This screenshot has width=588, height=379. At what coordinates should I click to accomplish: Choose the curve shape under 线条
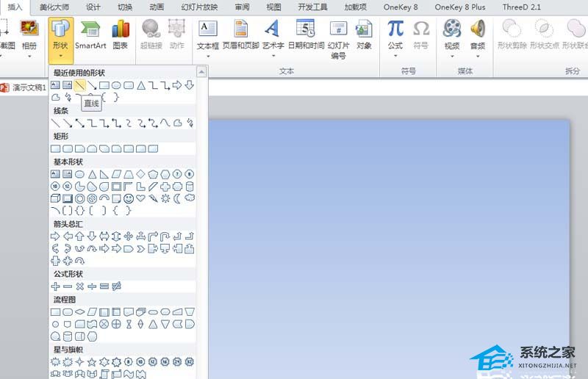165,123
